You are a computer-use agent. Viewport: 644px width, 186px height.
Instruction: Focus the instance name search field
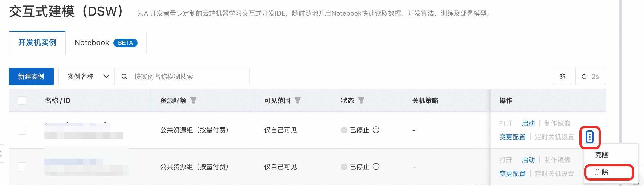tap(189, 77)
